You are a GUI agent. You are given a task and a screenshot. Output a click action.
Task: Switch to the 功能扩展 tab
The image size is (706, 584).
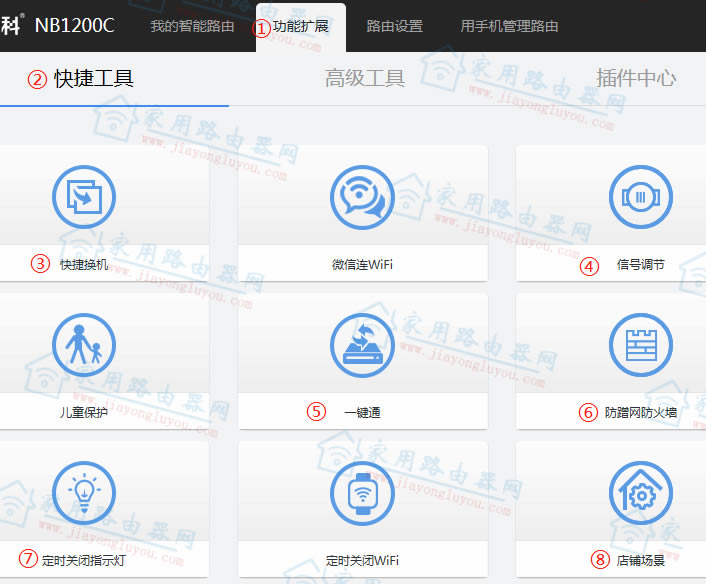pos(301,27)
